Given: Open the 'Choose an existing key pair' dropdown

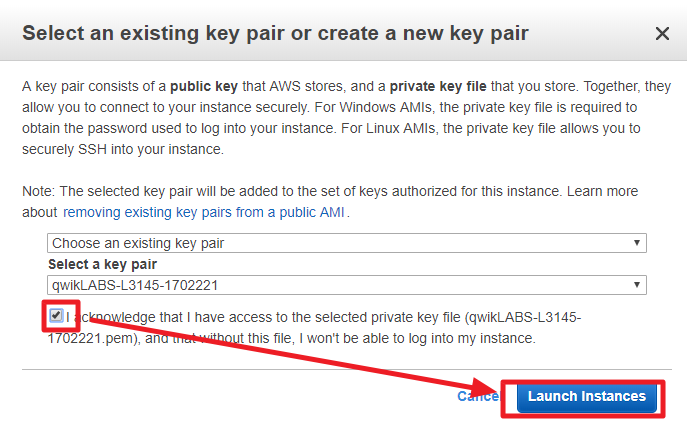Looking at the screenshot, I should 347,243.
